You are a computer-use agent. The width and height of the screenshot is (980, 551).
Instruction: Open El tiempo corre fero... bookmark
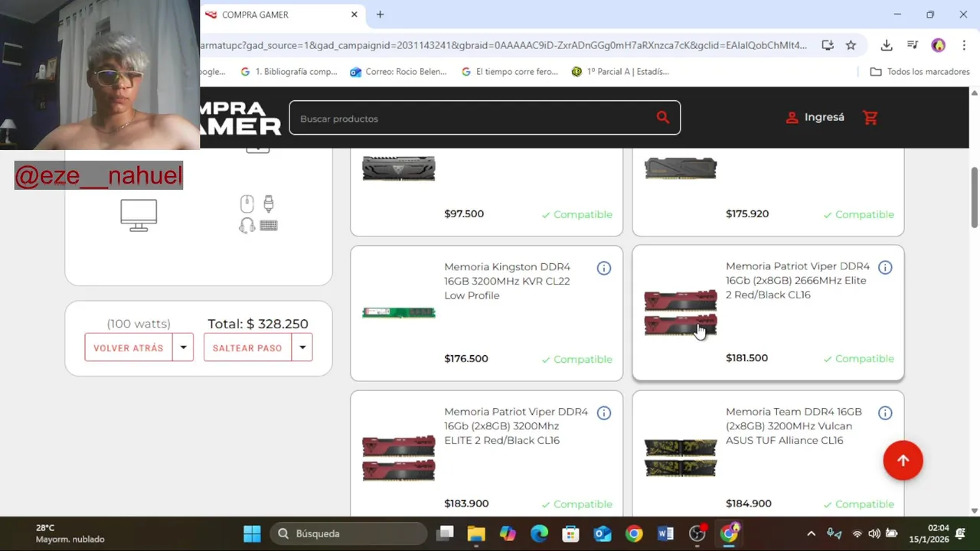tap(510, 72)
